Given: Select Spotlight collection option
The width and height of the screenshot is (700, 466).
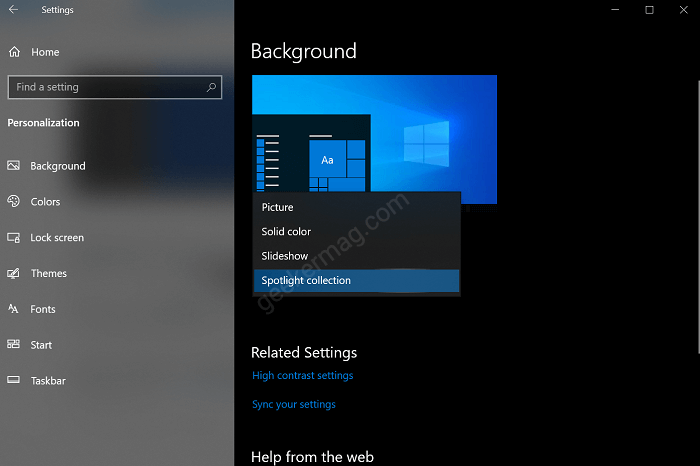Looking at the screenshot, I should tap(357, 280).
